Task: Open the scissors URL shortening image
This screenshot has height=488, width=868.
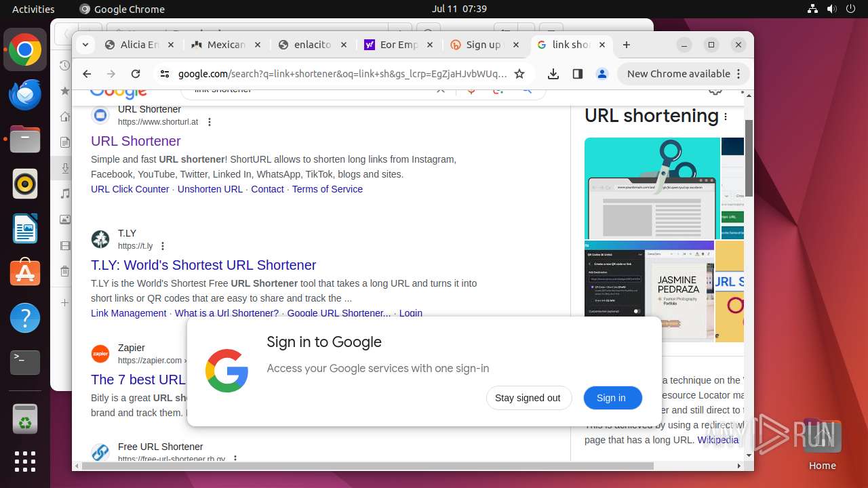Action: coord(652,188)
